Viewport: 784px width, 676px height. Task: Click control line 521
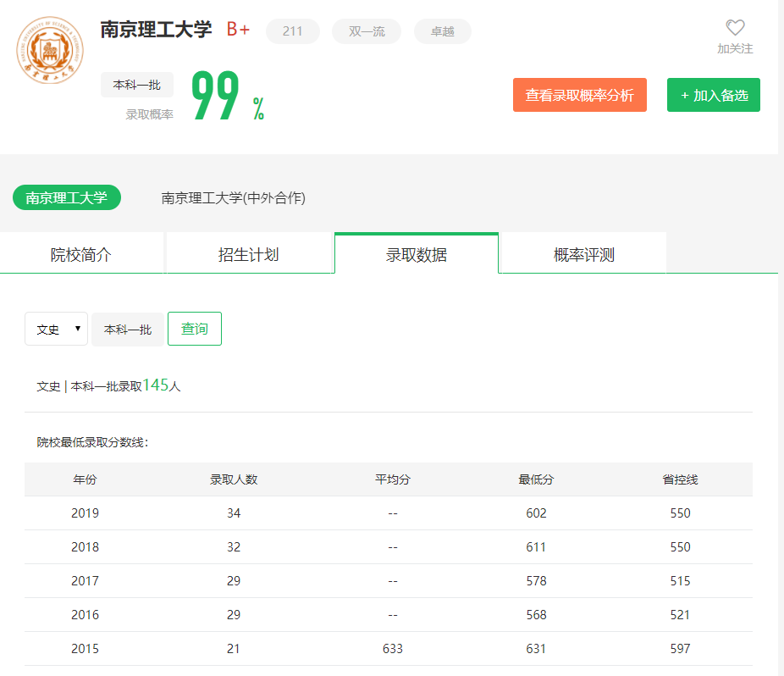[x=680, y=614]
